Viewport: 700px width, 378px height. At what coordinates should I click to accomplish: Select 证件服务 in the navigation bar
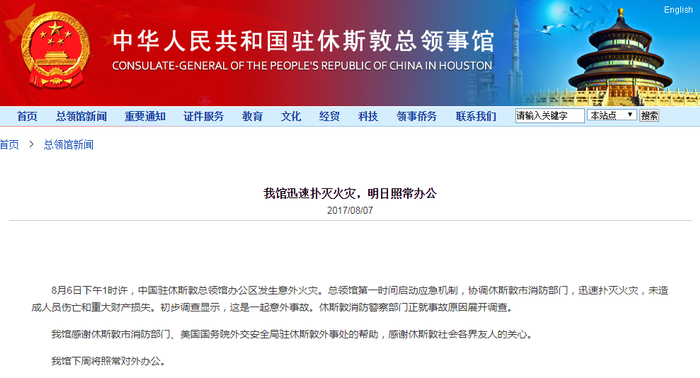click(x=204, y=116)
